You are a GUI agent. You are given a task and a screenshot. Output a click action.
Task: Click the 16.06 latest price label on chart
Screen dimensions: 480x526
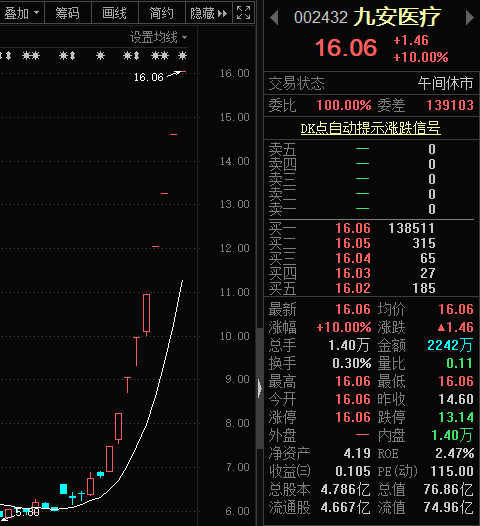(149, 77)
